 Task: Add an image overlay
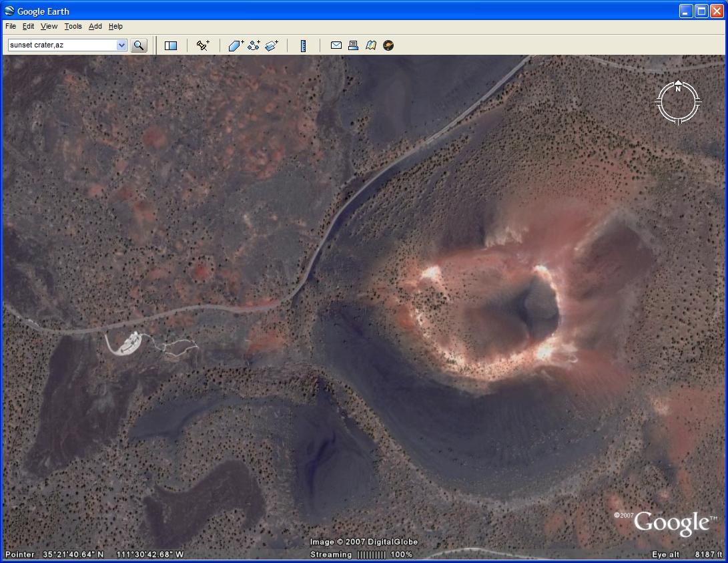[x=271, y=45]
